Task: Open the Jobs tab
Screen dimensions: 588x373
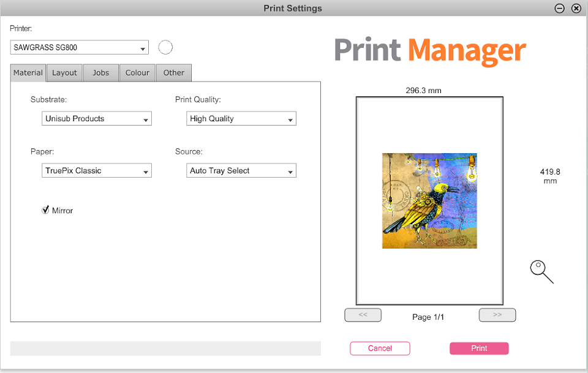Action: (x=101, y=73)
